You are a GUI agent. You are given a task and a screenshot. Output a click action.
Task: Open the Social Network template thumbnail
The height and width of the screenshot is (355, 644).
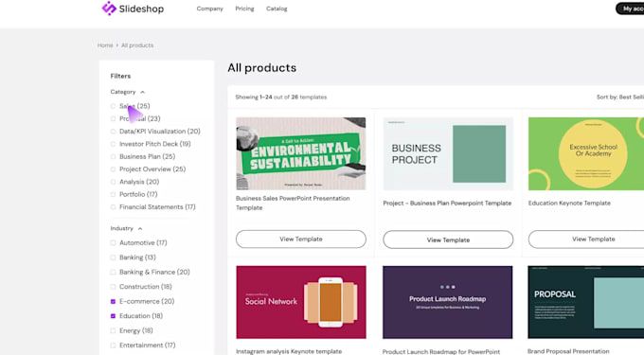point(300,302)
